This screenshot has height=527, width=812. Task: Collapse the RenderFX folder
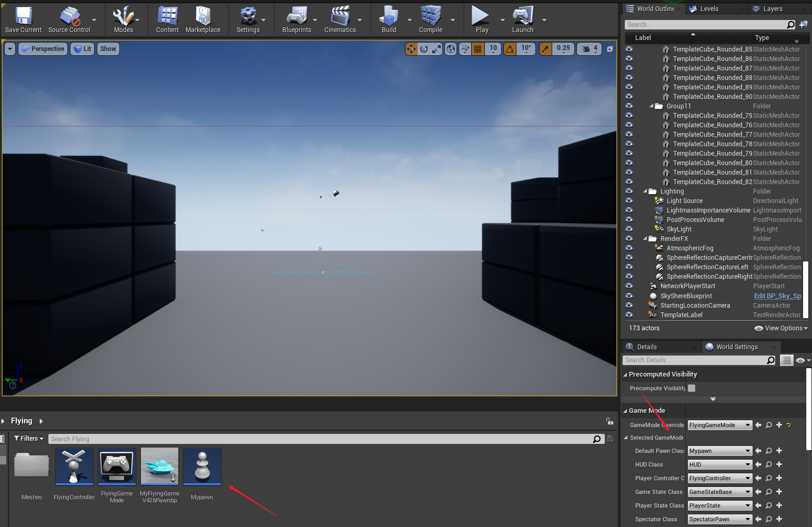click(x=645, y=239)
